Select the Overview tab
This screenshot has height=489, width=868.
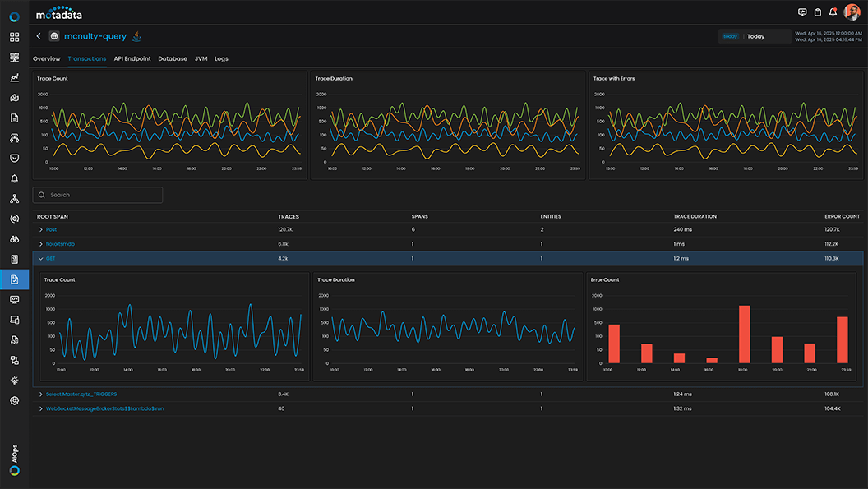(46, 58)
